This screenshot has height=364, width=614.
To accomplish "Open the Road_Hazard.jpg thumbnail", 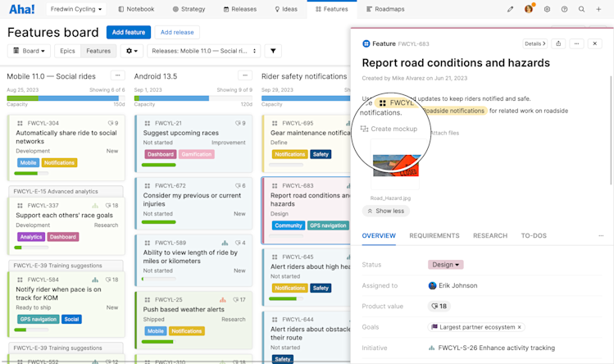I will [395, 165].
